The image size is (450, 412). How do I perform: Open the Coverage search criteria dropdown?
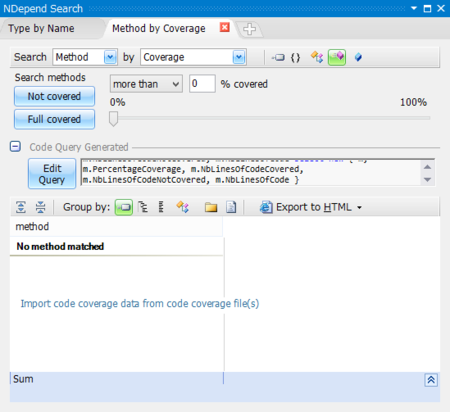[239, 57]
